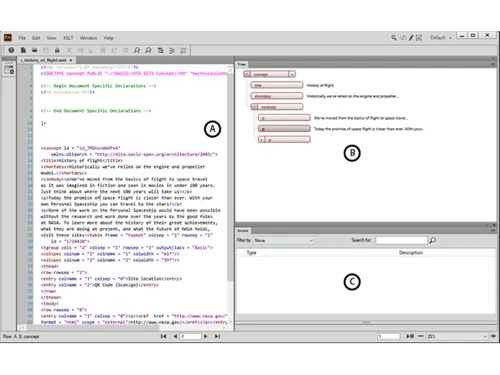Collapse the conbody node in Tree view
Image resolution: width=500 pixels, height=375 pixels.
coord(254,107)
